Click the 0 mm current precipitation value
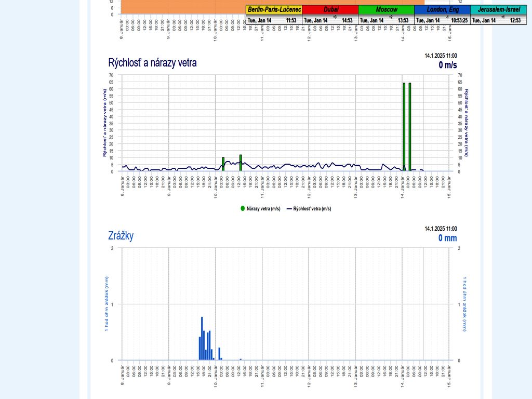The width and height of the screenshot is (532, 399). [x=447, y=238]
